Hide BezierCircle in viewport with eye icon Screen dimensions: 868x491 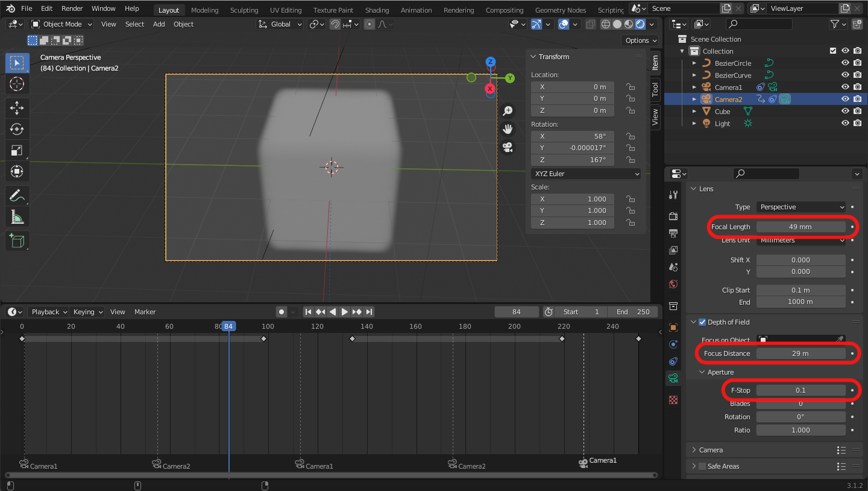tap(845, 63)
